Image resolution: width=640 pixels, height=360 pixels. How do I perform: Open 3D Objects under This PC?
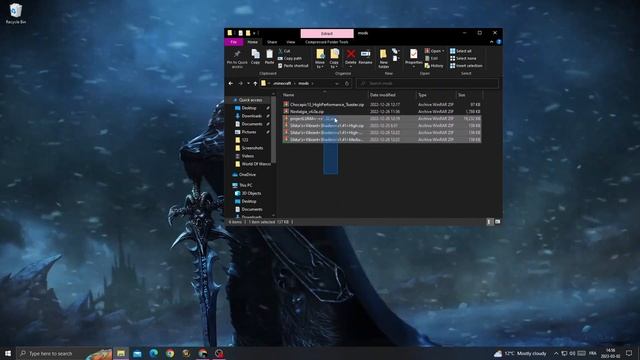[251, 193]
